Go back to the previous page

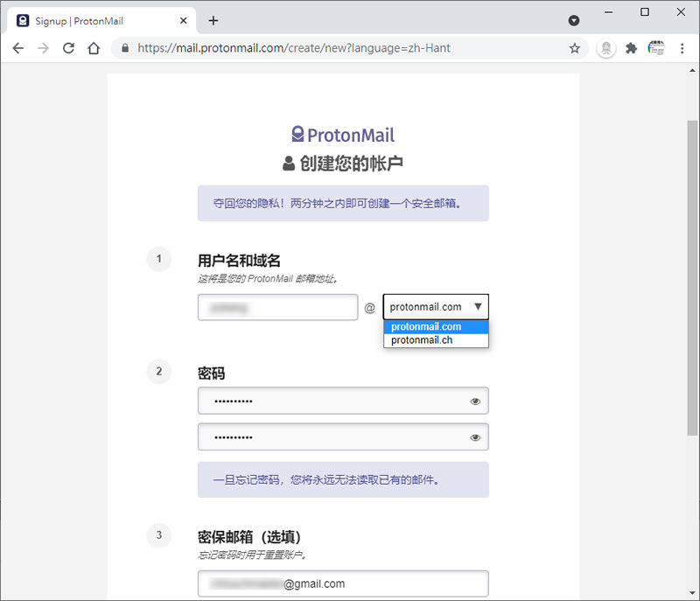pyautogui.click(x=17, y=48)
